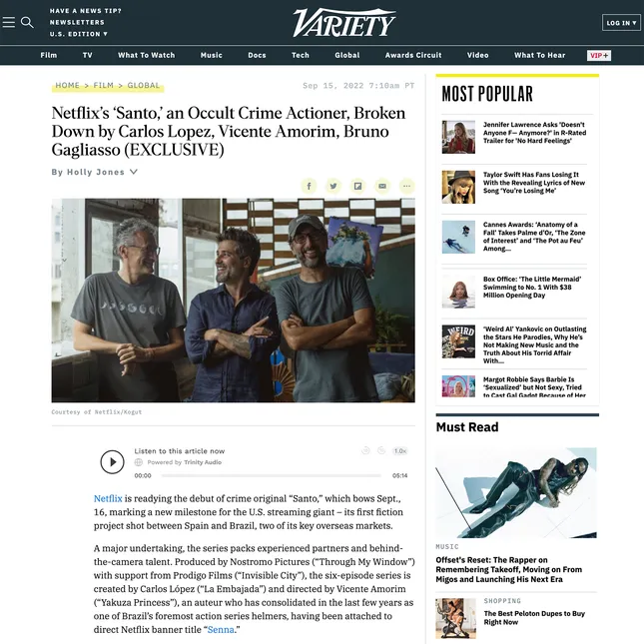Go to FILM breadcrumb
This screenshot has height=644, width=644.
click(103, 86)
